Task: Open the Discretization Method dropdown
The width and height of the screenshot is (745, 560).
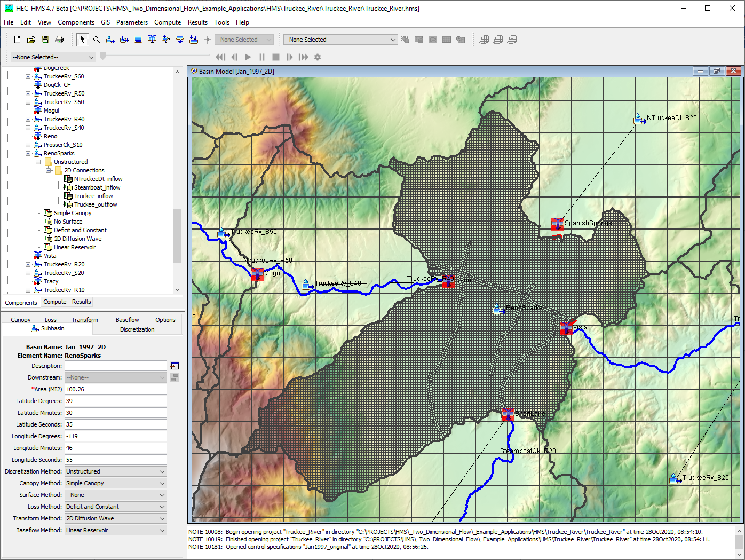Action: (x=115, y=471)
